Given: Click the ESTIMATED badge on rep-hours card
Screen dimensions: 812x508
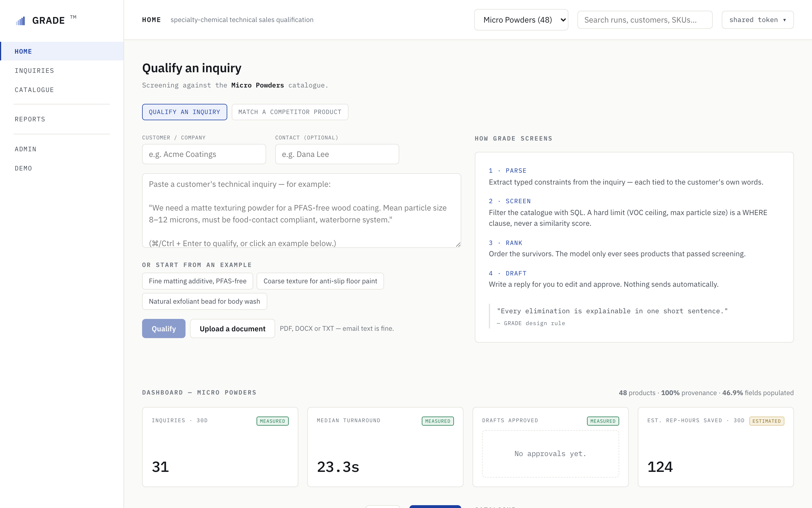Looking at the screenshot, I should [767, 421].
